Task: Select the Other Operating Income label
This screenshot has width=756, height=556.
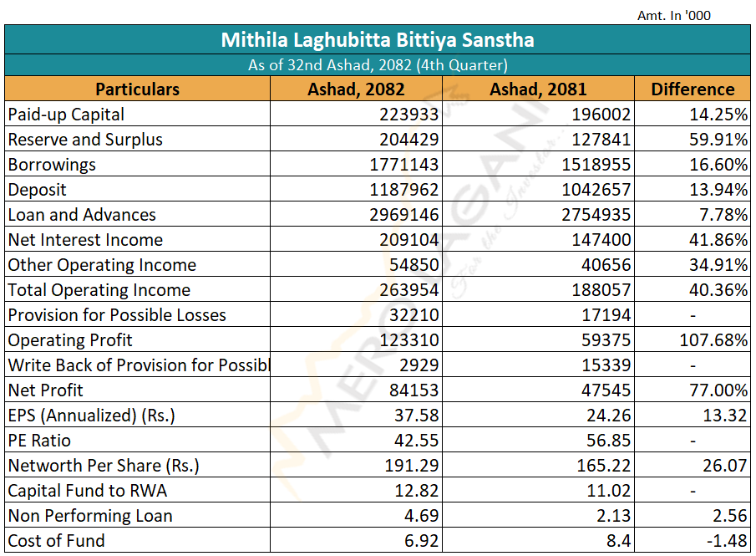Action: pyautogui.click(x=102, y=265)
